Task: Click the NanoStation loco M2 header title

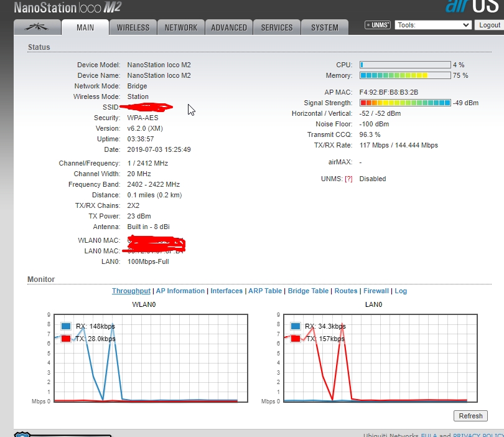Action: pos(67,7)
